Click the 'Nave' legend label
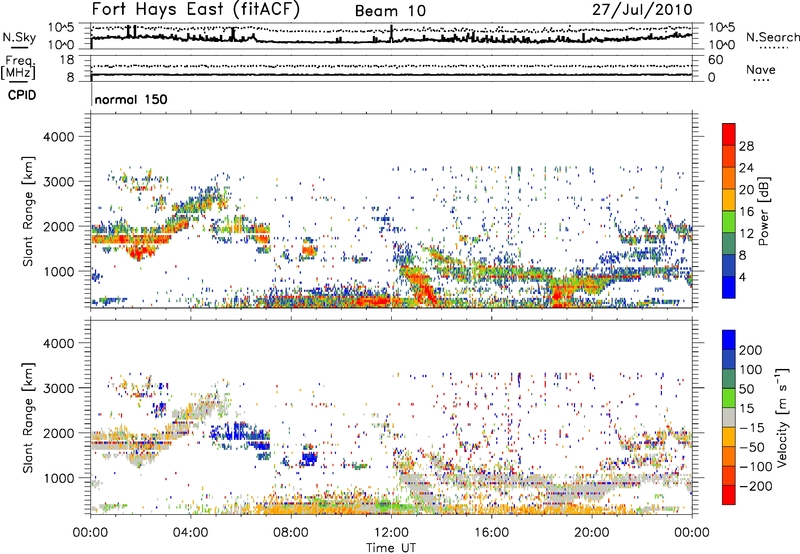The image size is (800, 554). tap(760, 69)
